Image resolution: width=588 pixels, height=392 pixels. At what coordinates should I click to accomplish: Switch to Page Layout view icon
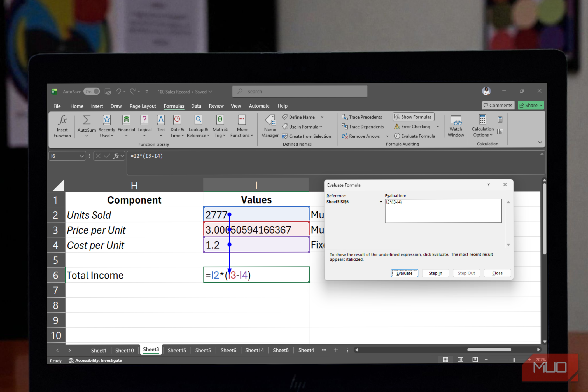point(460,360)
